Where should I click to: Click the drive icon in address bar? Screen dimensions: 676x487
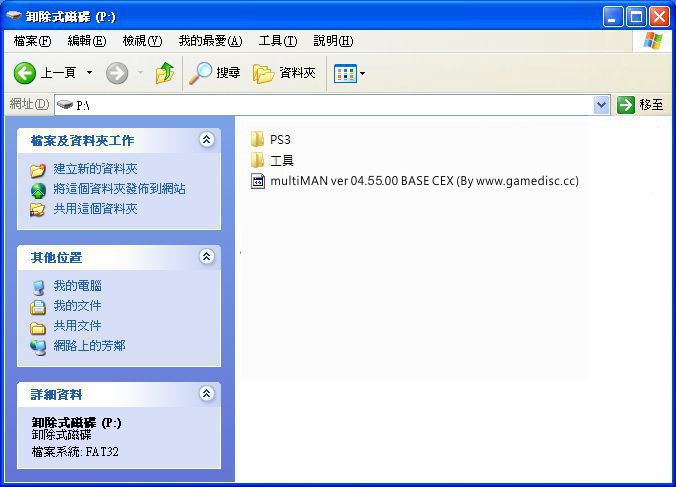65,105
